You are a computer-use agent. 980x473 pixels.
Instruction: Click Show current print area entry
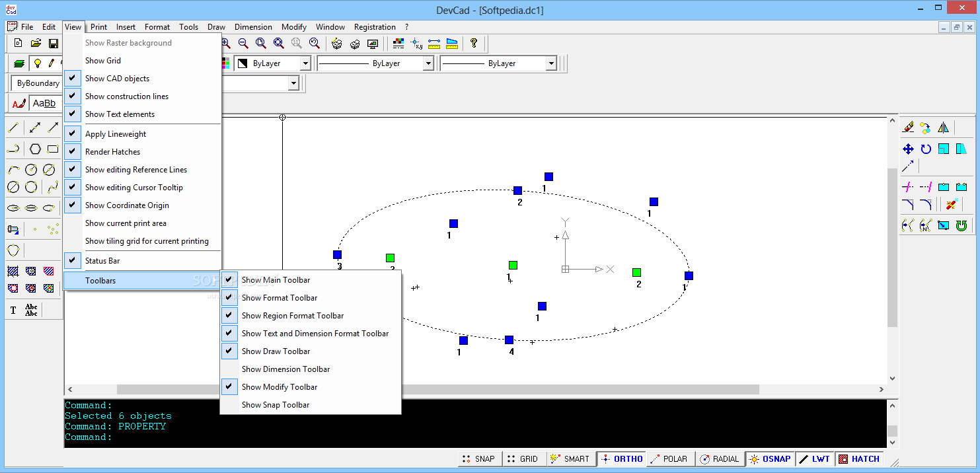click(142, 223)
